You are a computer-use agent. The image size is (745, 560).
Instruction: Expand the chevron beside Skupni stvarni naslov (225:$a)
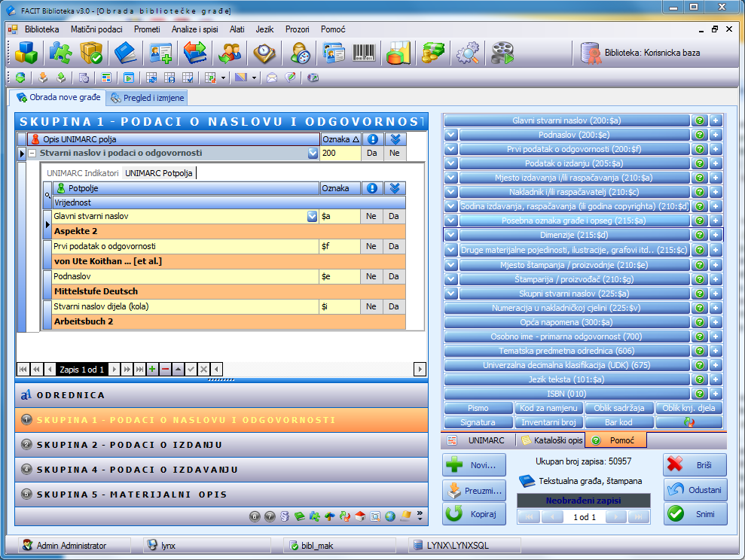(x=451, y=294)
